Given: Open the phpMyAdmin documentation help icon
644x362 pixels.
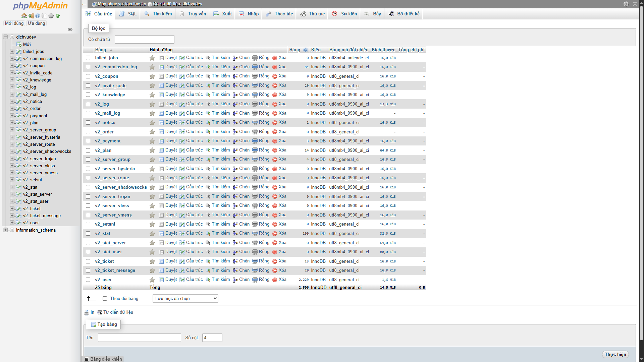Looking at the screenshot, I should 38,16.
